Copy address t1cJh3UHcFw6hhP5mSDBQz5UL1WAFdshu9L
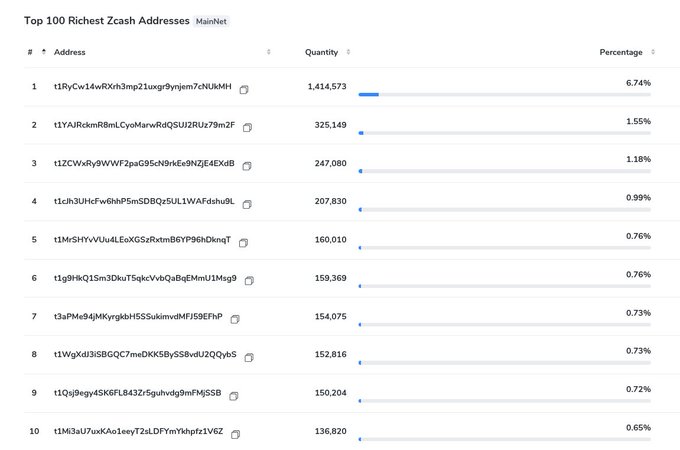 coord(247,204)
